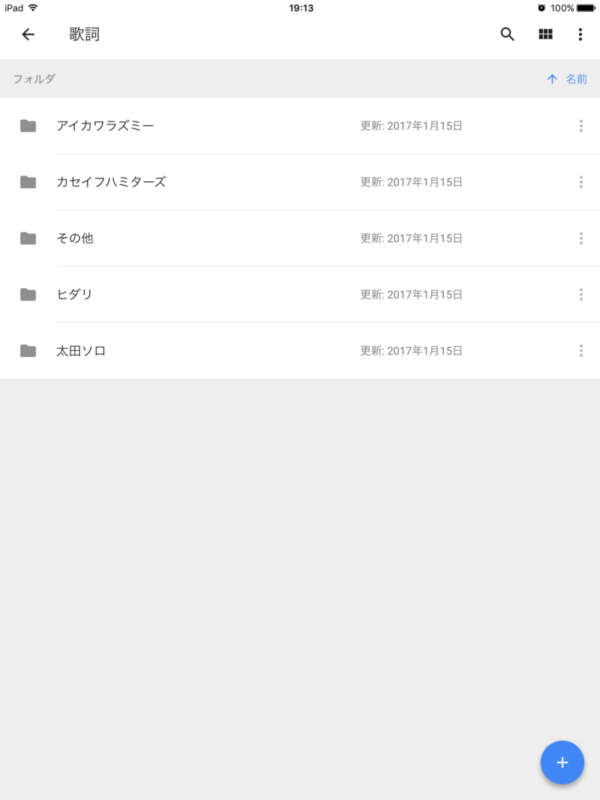The image size is (600, 800).
Task: Click the 名前 sort label
Action: (x=576, y=79)
